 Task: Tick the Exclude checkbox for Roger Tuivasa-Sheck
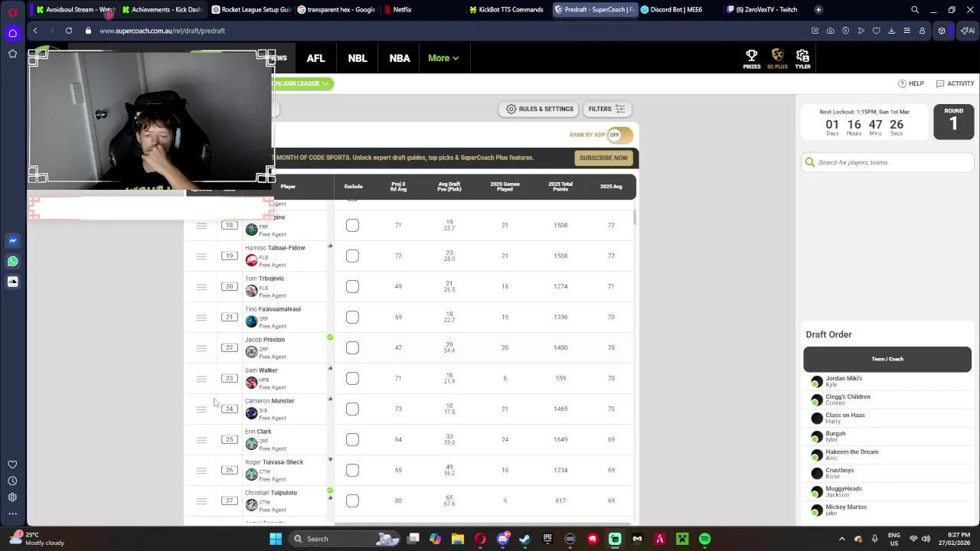(x=352, y=470)
